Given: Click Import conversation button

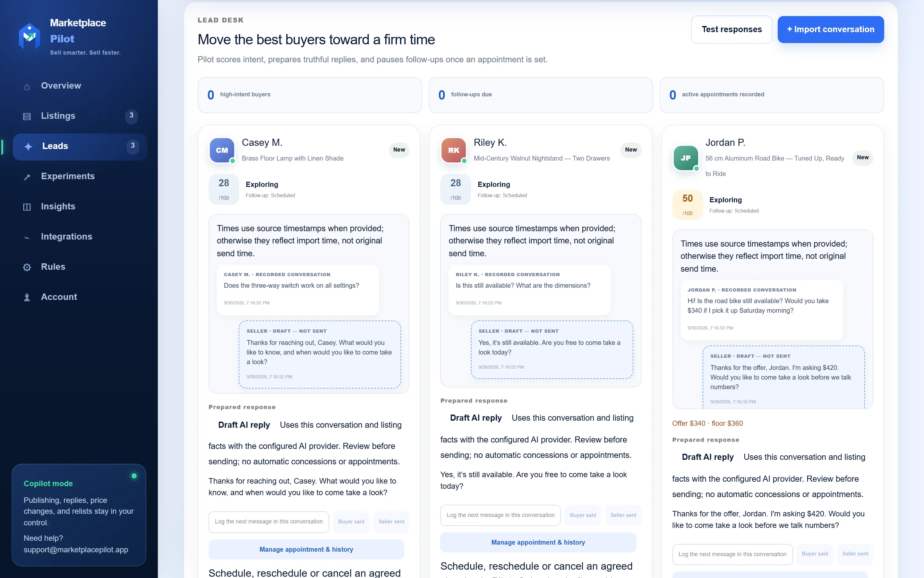Looking at the screenshot, I should [x=830, y=30].
